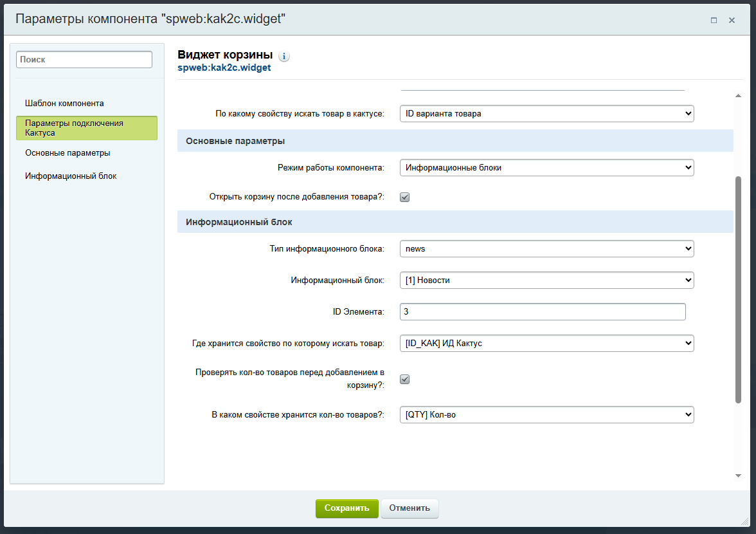Open 'Тип информационного блока' dropdown

click(x=546, y=249)
